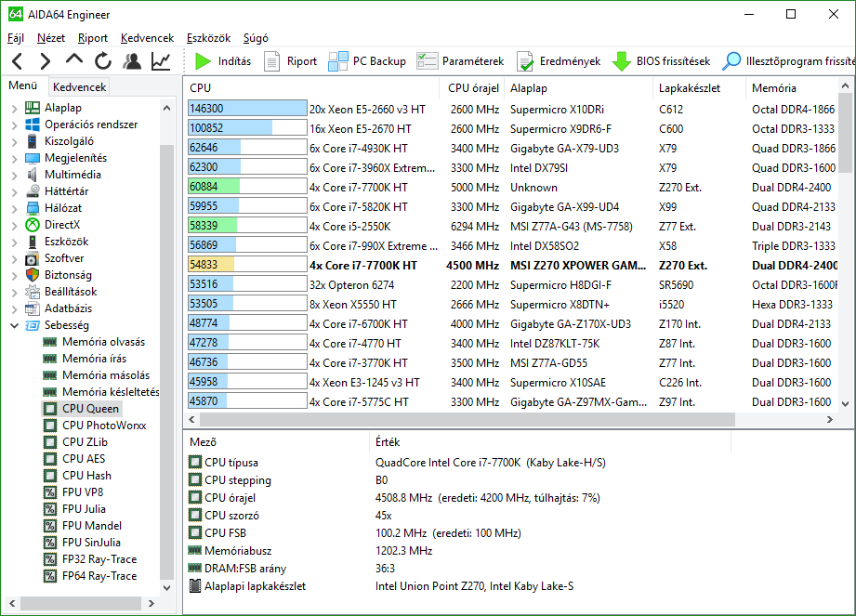This screenshot has height=616, width=856.
Task: Select Háttértár tree node
Action: click(x=66, y=191)
